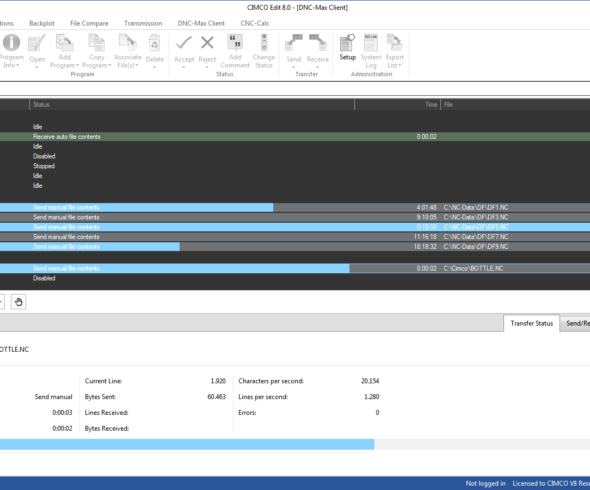This screenshot has height=490, width=590.
Task: Expand the Reject dropdown arrow
Action: 207,67
